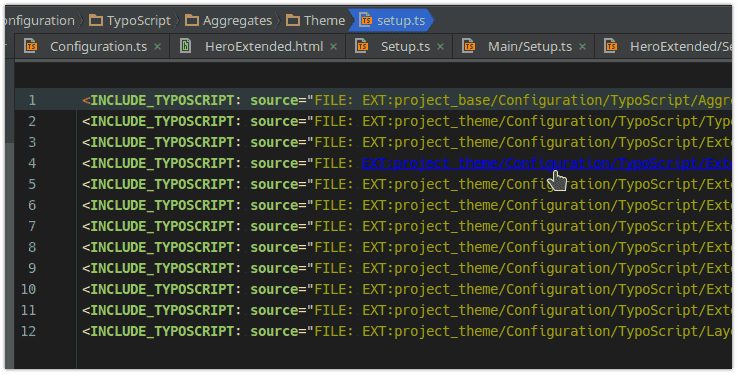737x374 pixels.
Task: Click line number 2 in the gutter
Action: pyautogui.click(x=32, y=121)
